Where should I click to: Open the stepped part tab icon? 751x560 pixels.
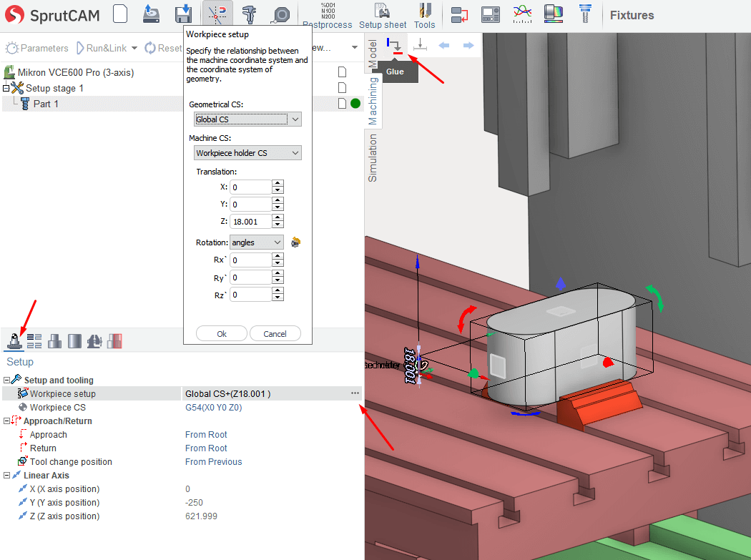pyautogui.click(x=54, y=341)
